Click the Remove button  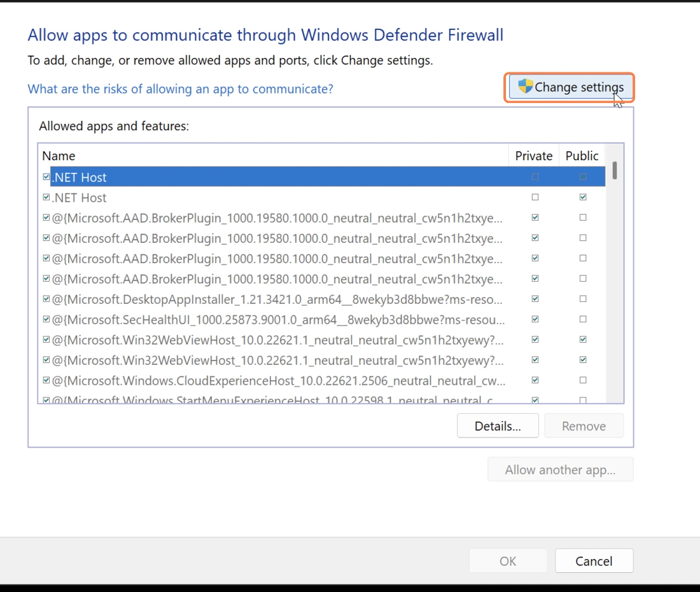point(584,426)
